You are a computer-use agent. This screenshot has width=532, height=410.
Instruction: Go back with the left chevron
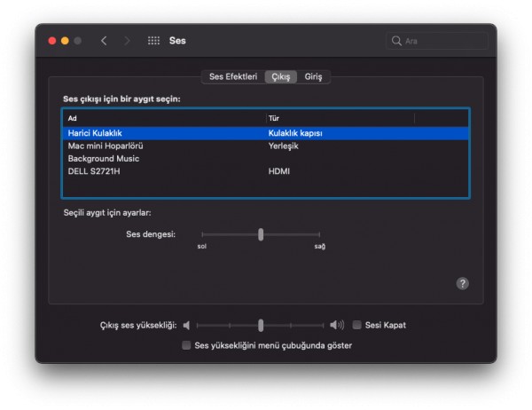[104, 41]
